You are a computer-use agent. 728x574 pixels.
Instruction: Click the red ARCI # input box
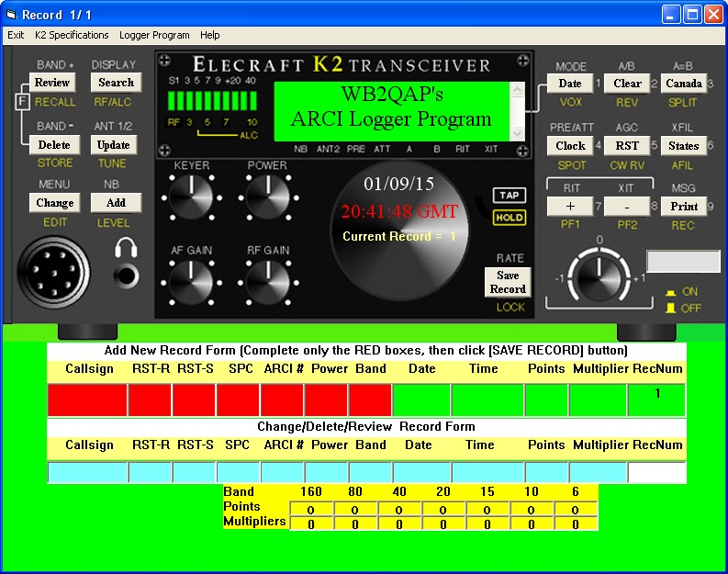282,400
